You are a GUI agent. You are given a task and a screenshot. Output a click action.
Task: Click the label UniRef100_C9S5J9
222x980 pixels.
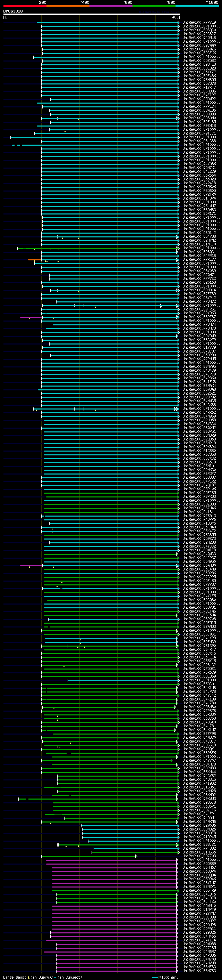point(199,462)
